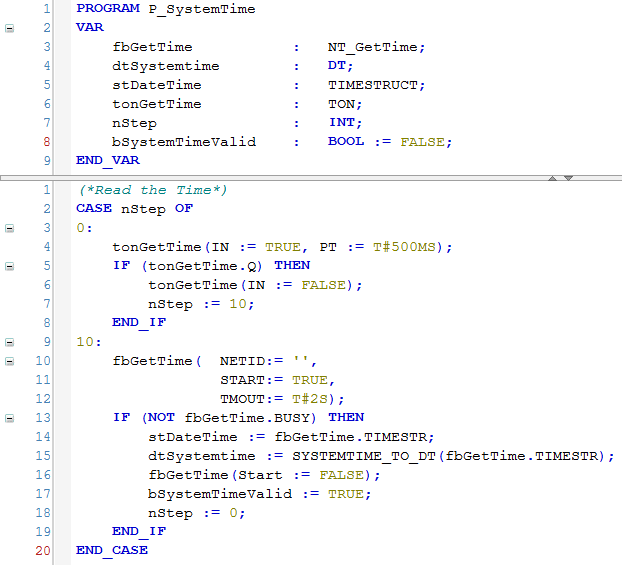
Task: Click the dtSystemtime variable declaration
Action: click(166, 66)
